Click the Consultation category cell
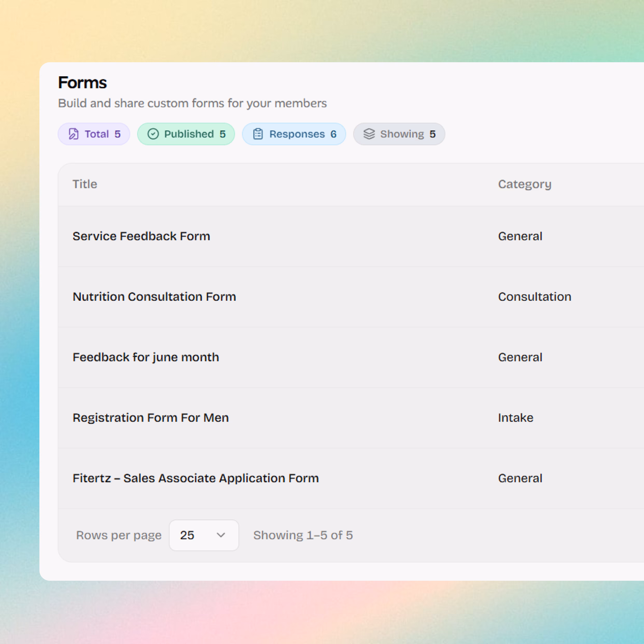This screenshot has width=644, height=644. 535,297
